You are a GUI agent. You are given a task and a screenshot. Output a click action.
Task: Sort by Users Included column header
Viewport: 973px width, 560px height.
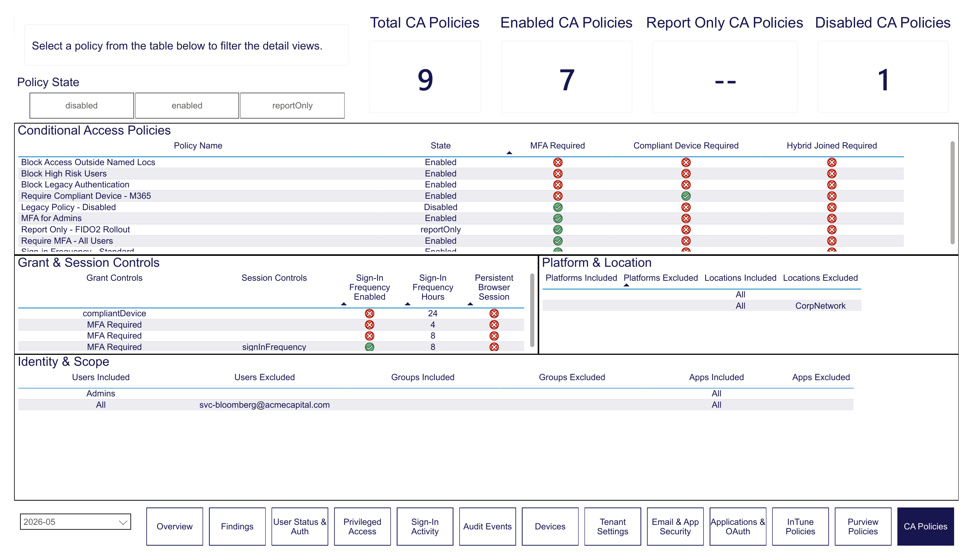click(101, 377)
